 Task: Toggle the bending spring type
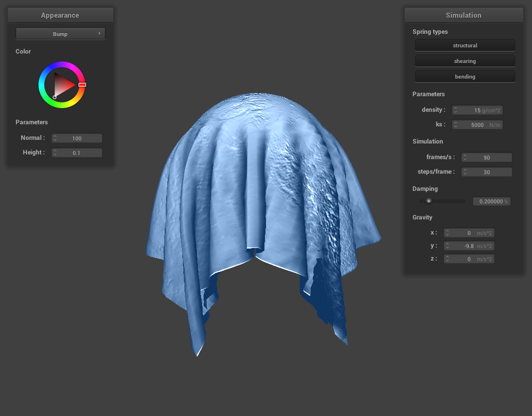464,77
